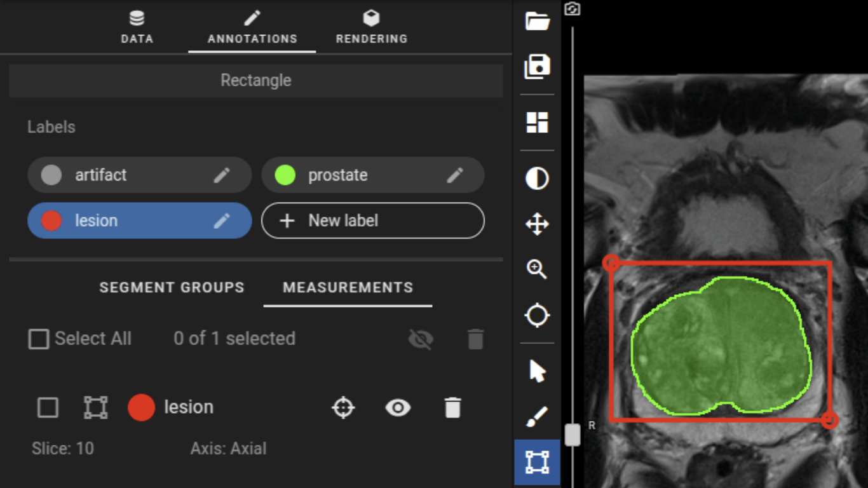The width and height of the screenshot is (868, 488).
Task: Hide the lesion measurement with eye icon
Action: coord(398,407)
